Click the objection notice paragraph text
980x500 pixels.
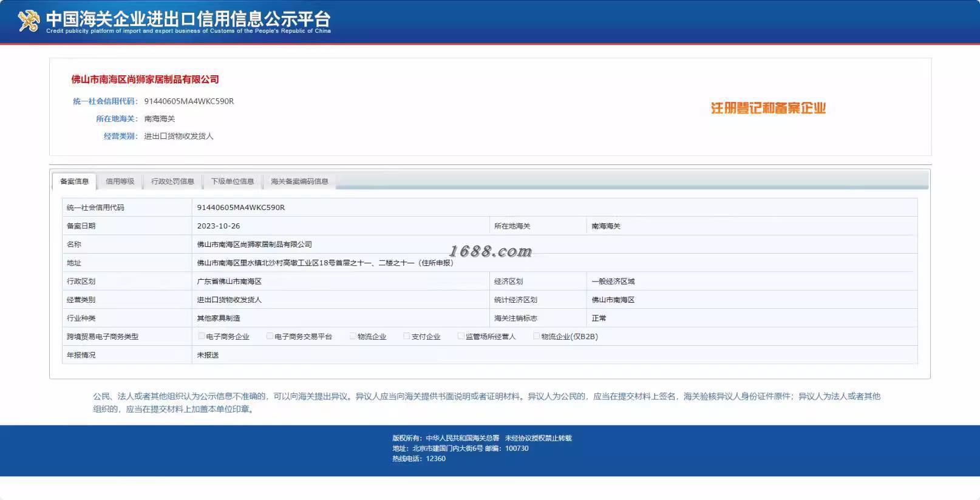(x=486, y=402)
